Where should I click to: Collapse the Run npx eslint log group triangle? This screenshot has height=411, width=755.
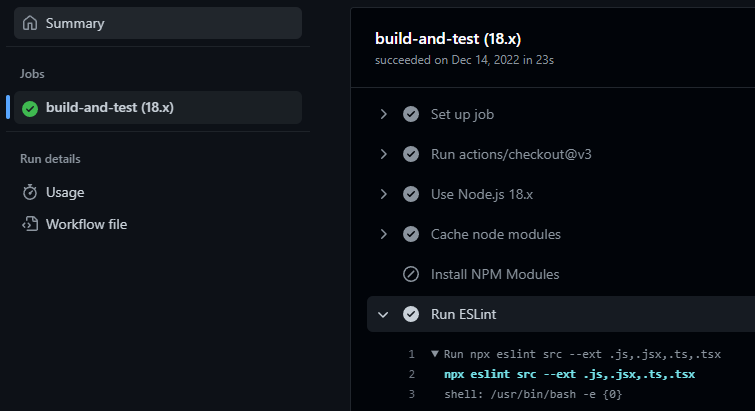pyautogui.click(x=435, y=354)
